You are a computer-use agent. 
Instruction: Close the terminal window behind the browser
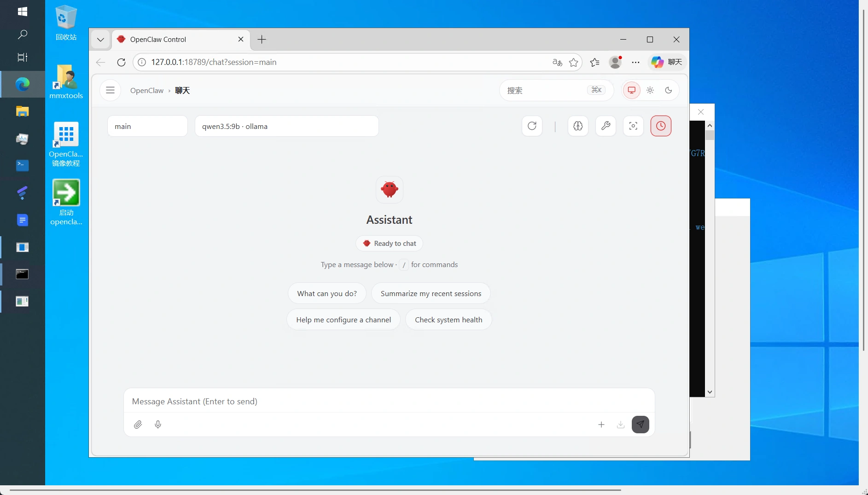click(701, 112)
